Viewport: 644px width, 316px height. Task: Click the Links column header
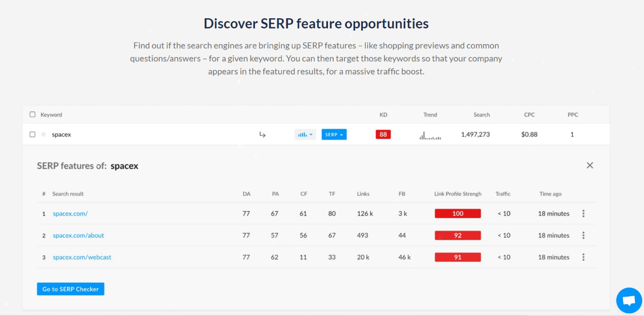pos(363,194)
